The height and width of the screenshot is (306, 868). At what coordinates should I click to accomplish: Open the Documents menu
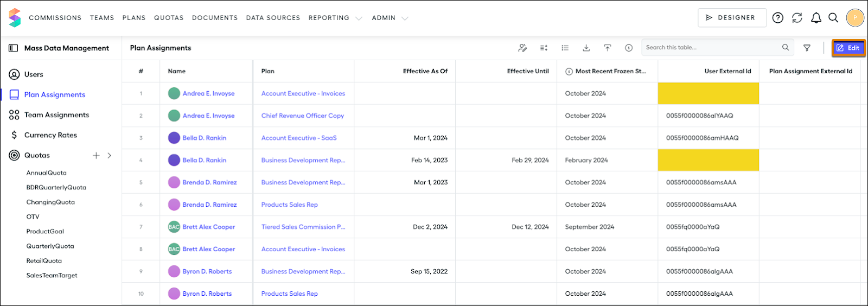click(215, 18)
